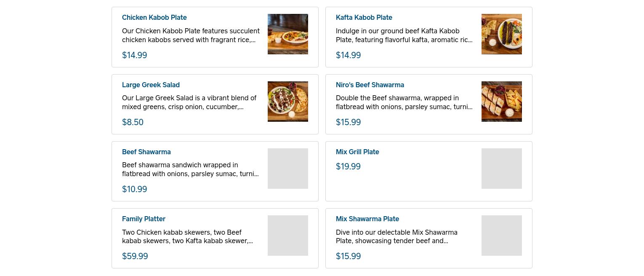The width and height of the screenshot is (644, 276).
Task: Open the Niro's Beef Shawarma title link
Action: click(370, 85)
